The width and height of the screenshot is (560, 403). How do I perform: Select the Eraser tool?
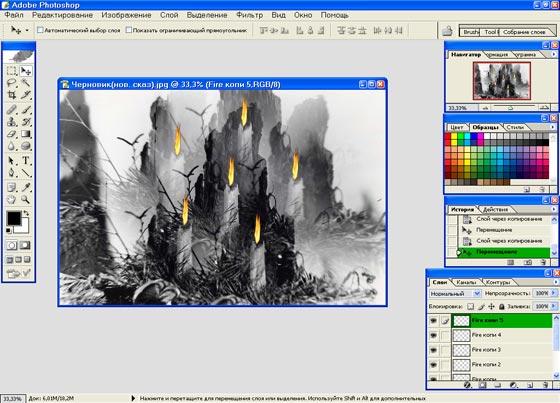coord(11,134)
